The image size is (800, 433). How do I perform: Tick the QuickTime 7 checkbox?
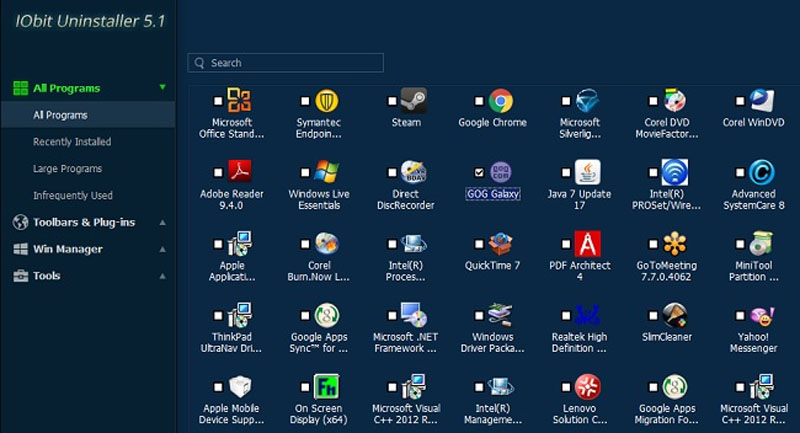[x=479, y=244]
